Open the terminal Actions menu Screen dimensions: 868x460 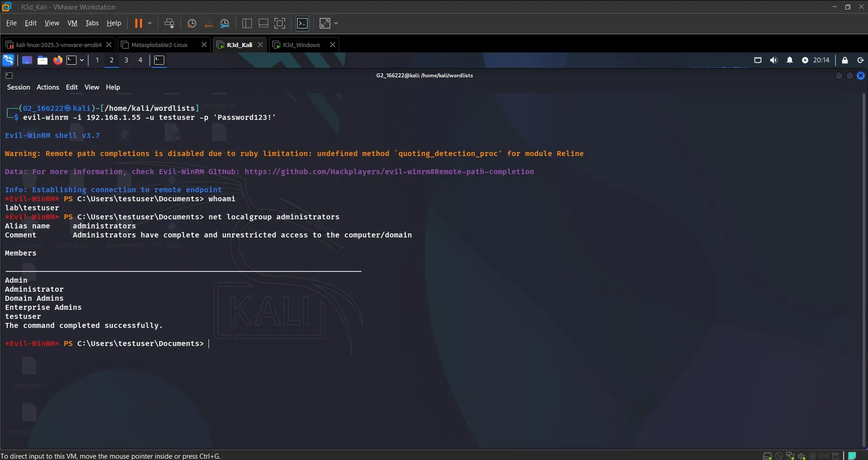(x=48, y=87)
